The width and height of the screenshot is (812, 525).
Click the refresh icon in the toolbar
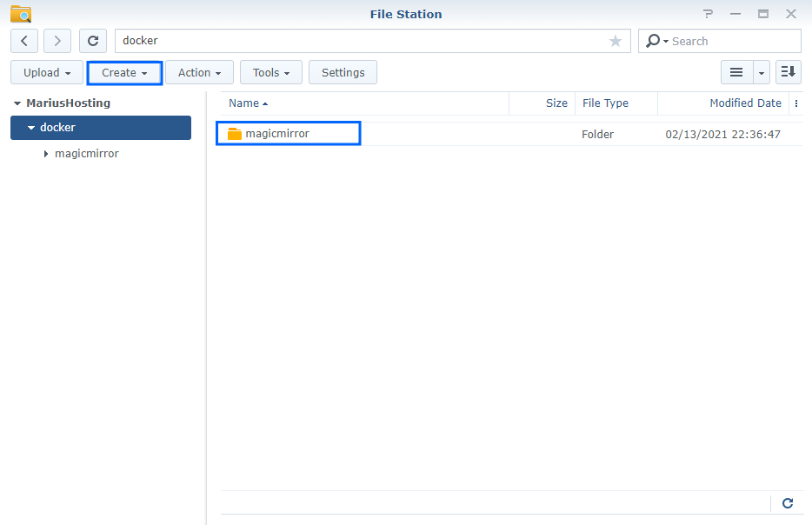(92, 41)
